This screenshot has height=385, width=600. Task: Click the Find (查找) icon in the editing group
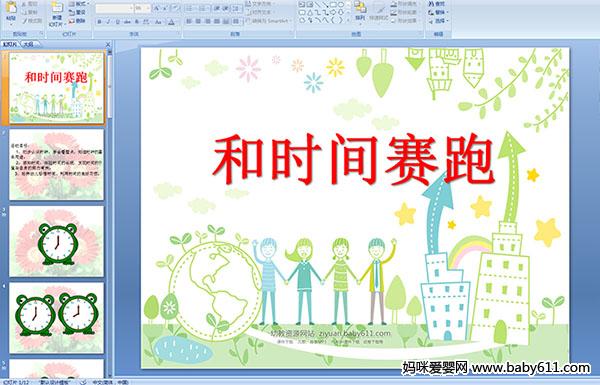point(437,4)
